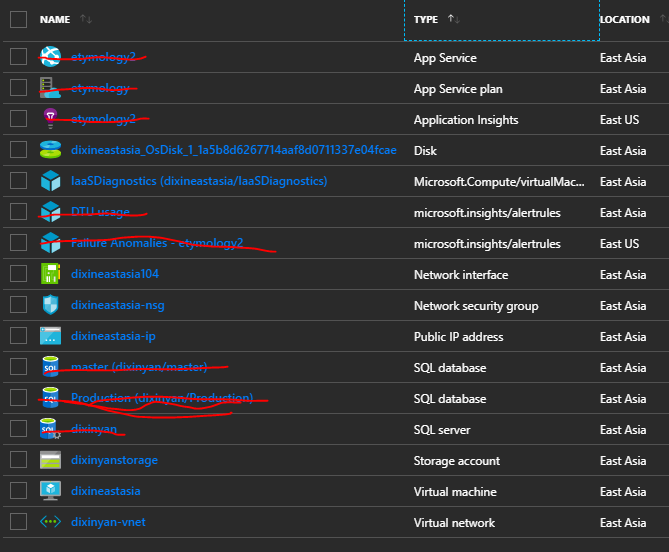Screen dimensions: 669x552
Task: Check the box for the OsDisk row
Action: [18, 149]
